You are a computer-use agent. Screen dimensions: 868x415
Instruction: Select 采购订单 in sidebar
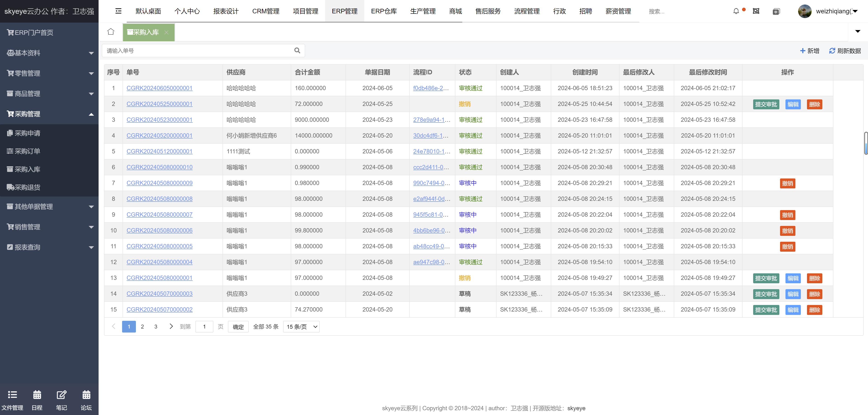pyautogui.click(x=28, y=151)
